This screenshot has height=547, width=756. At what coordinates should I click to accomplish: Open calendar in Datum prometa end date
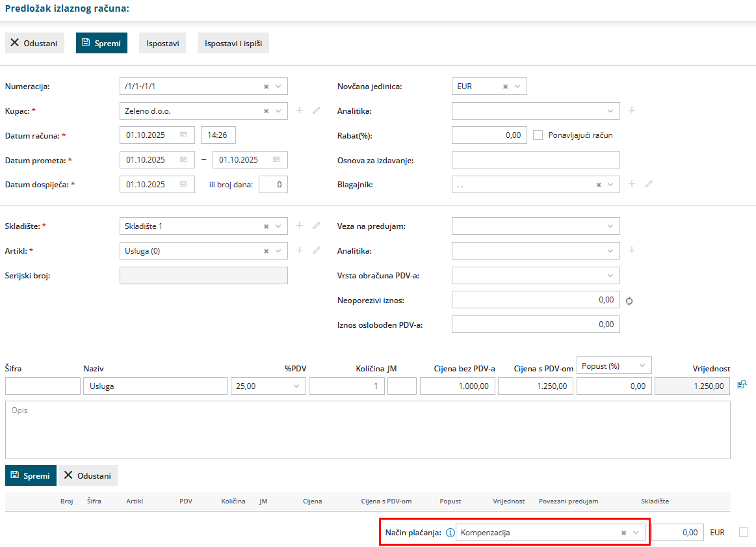(x=276, y=159)
